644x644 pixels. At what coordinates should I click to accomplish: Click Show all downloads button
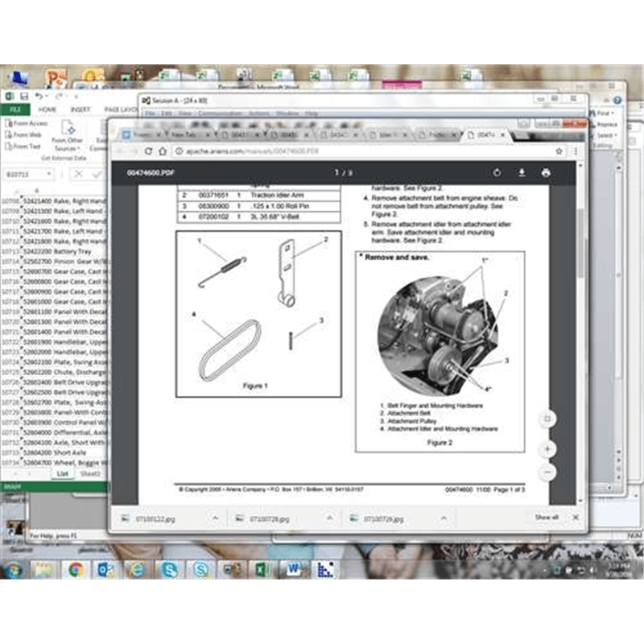[x=547, y=518]
